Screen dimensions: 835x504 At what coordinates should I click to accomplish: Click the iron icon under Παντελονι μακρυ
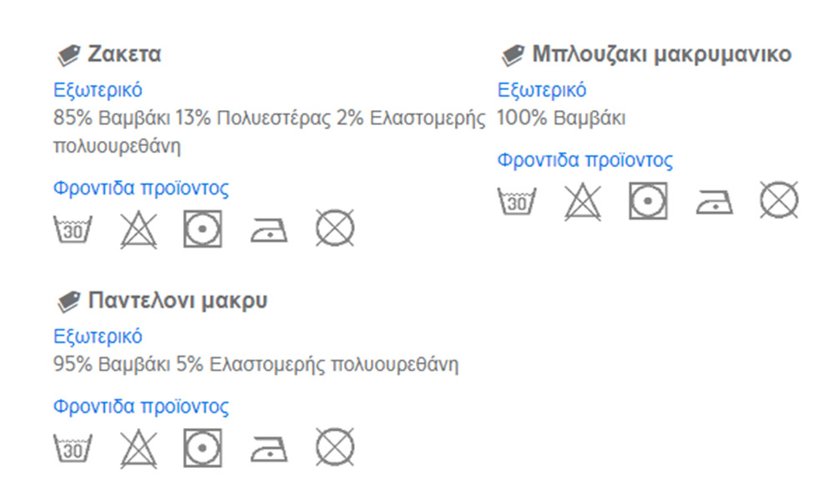click(269, 449)
